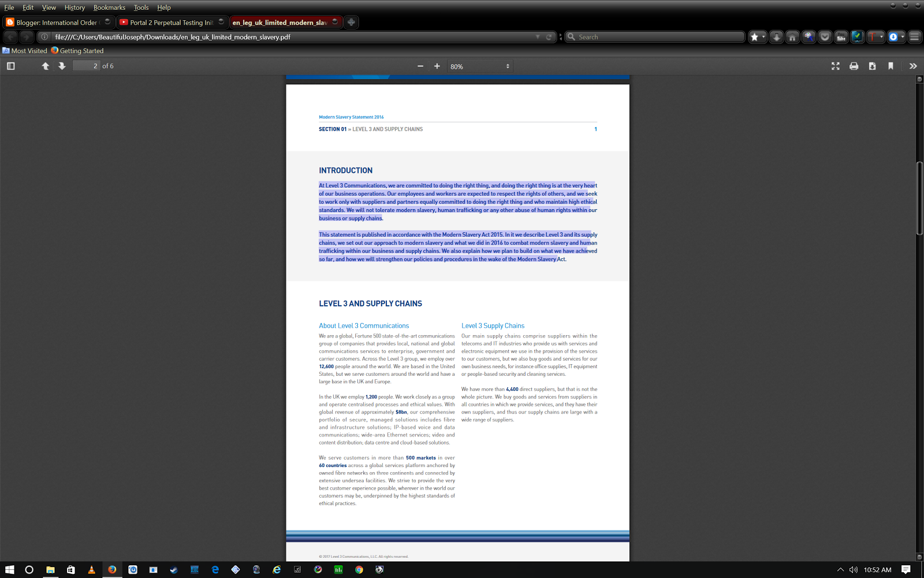Open the Bookmarks menu

pyautogui.click(x=109, y=8)
